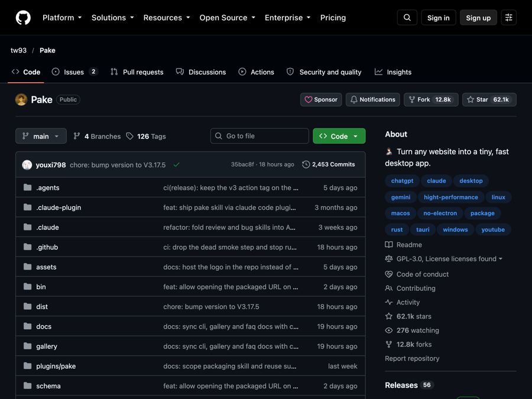The width and height of the screenshot is (532, 399).
Task: Expand the Solutions navigation menu
Action: tap(112, 18)
